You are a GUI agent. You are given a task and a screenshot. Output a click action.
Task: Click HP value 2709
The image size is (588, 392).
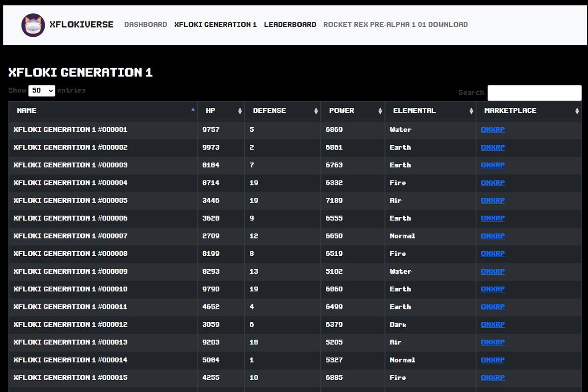[211, 236]
